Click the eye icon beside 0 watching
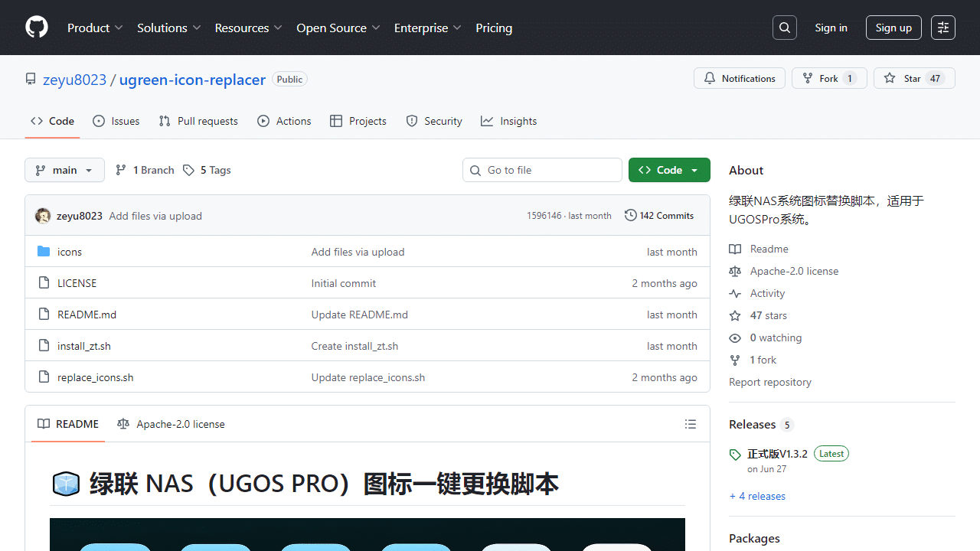The height and width of the screenshot is (551, 980). [x=735, y=337]
